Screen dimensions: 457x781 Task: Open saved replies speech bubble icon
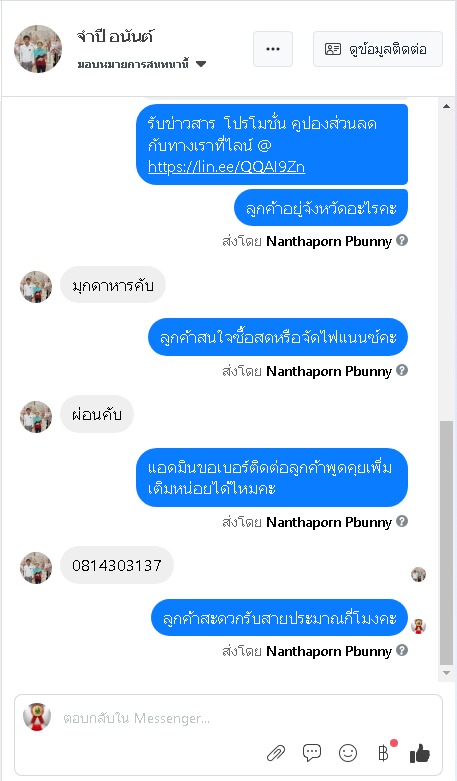[312, 753]
